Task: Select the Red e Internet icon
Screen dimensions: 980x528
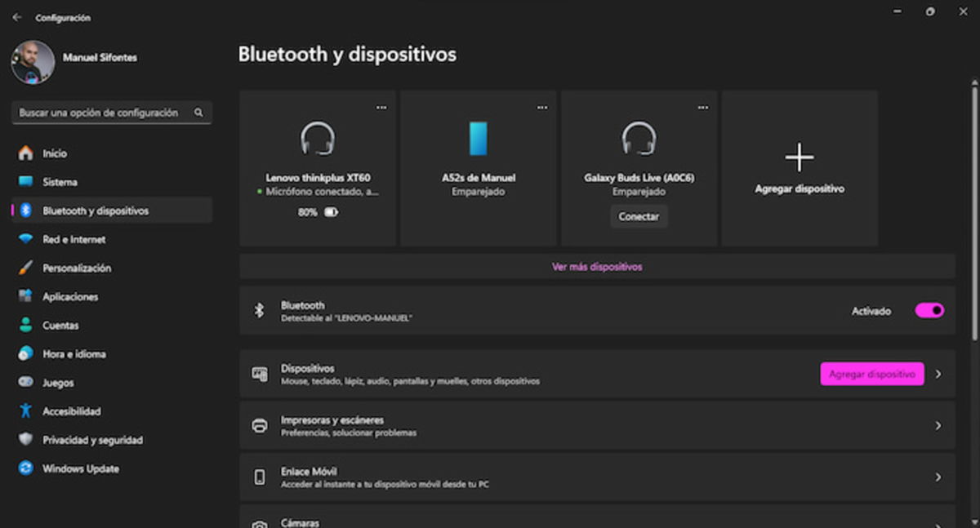Action: point(25,238)
